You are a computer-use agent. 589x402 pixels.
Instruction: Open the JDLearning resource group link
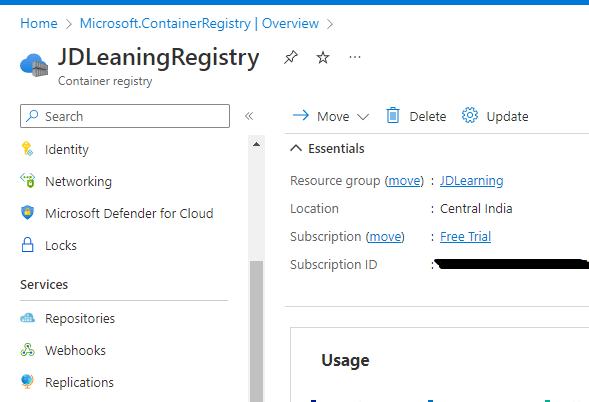(x=471, y=181)
